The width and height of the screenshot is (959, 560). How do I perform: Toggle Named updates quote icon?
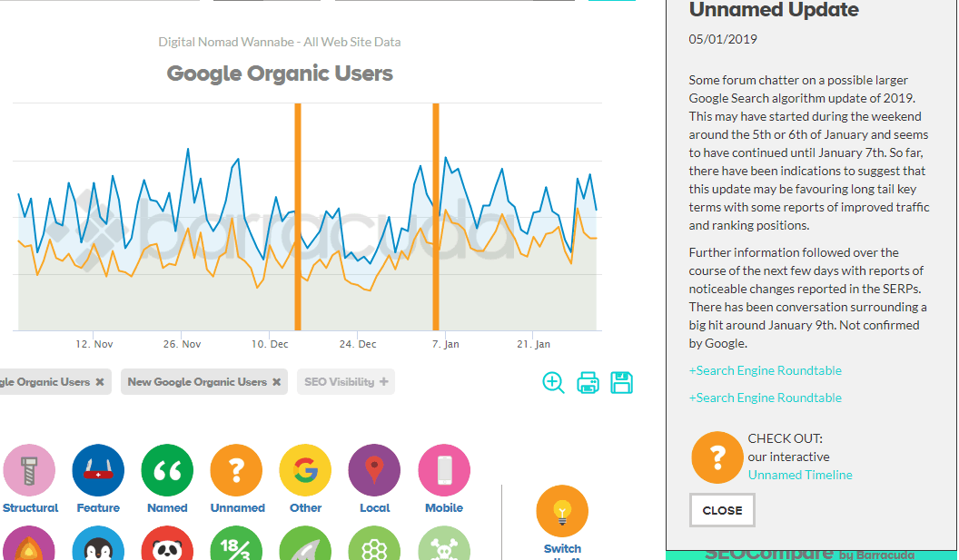[167, 471]
